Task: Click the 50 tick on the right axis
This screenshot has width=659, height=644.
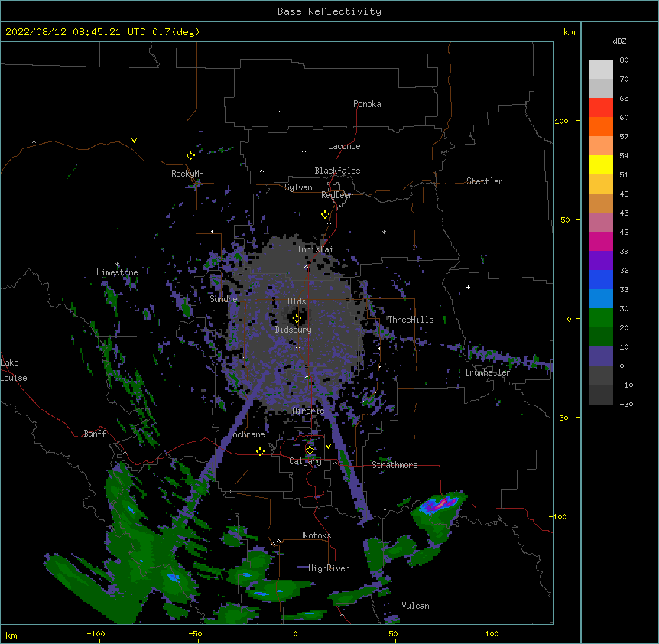Action: coord(565,220)
